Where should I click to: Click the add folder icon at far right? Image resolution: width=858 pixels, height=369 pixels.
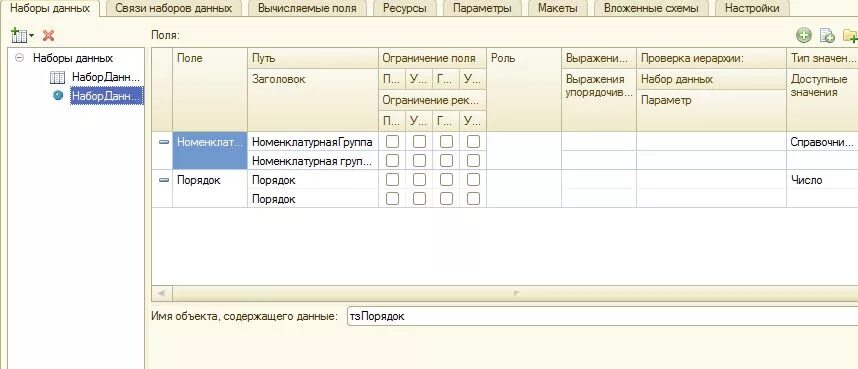[x=850, y=36]
